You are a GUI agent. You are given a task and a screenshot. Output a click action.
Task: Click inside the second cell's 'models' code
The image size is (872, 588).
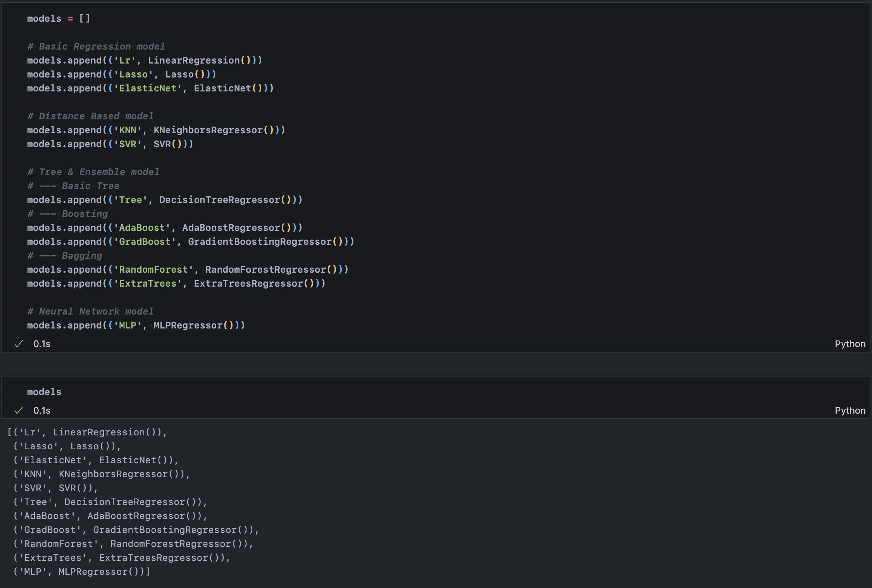[x=44, y=392]
